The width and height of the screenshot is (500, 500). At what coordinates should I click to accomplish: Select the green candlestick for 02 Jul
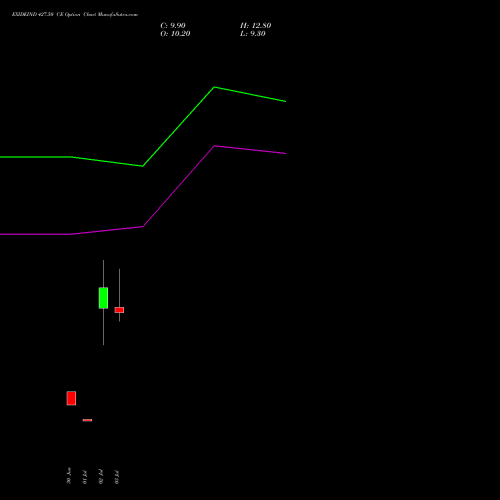[103, 298]
